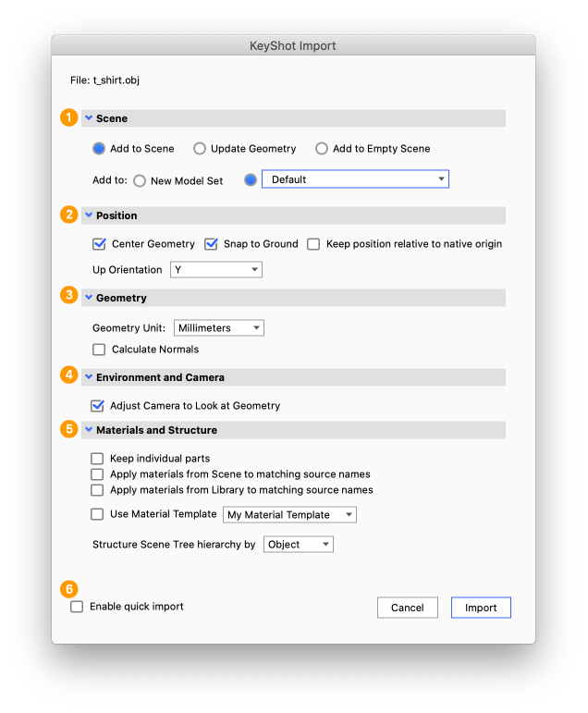This screenshot has height=713, width=588.
Task: Open the Up Orientation dropdown
Action: pos(216,270)
